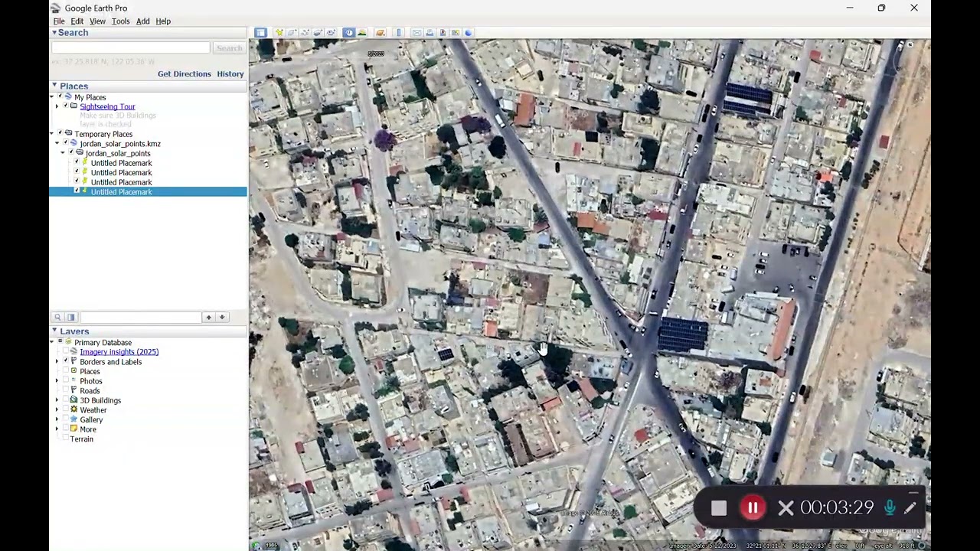
Task: Collapse the Temporary Places tree arrow
Action: click(x=52, y=134)
